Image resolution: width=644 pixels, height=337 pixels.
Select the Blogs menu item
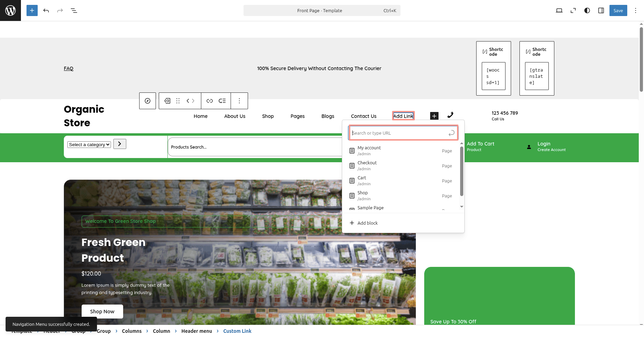click(328, 116)
